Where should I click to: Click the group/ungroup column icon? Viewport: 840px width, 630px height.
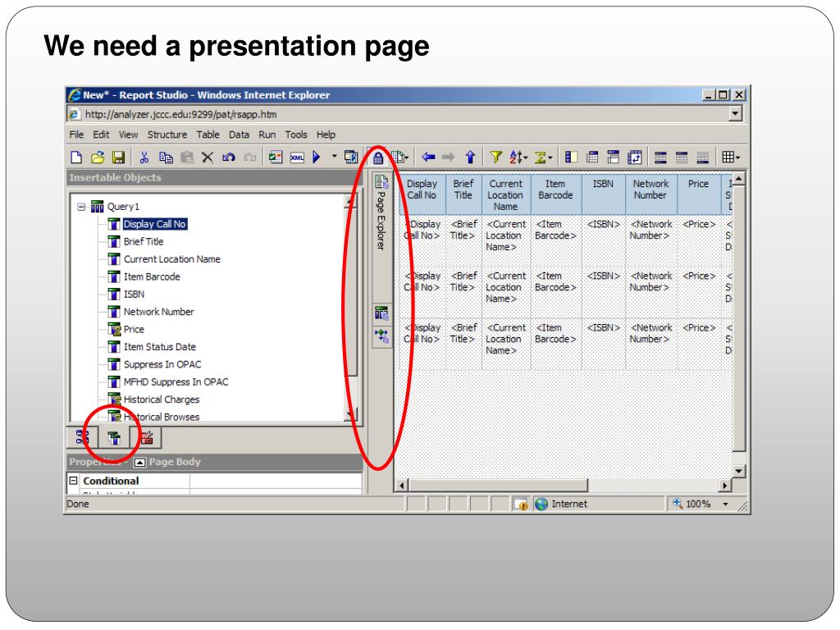[x=571, y=157]
